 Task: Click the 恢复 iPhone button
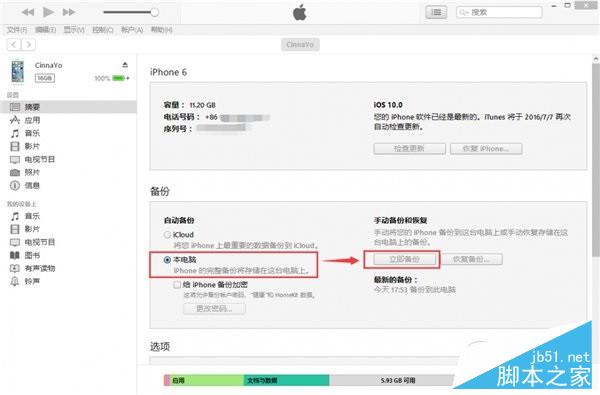click(486, 149)
